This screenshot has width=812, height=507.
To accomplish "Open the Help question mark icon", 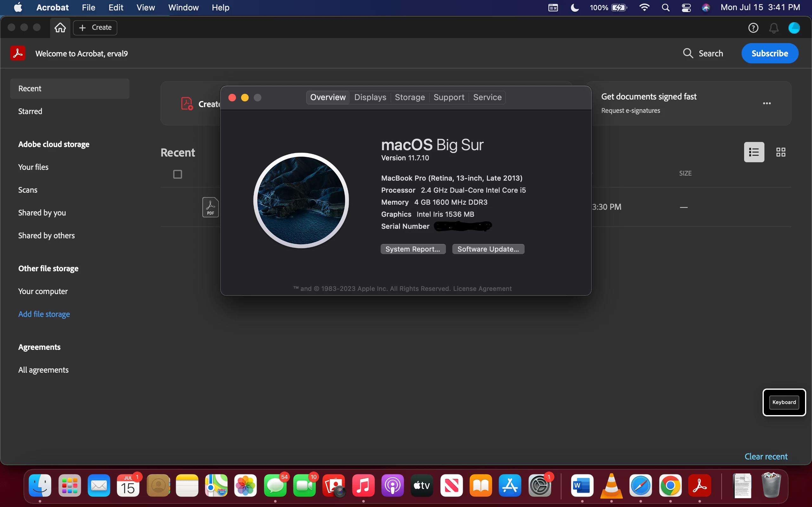I will [753, 28].
